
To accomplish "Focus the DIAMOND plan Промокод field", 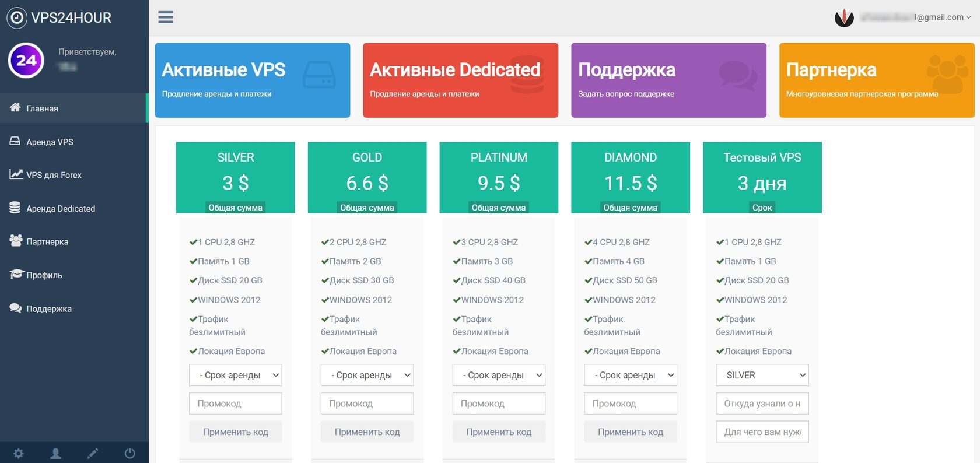I will coord(631,404).
